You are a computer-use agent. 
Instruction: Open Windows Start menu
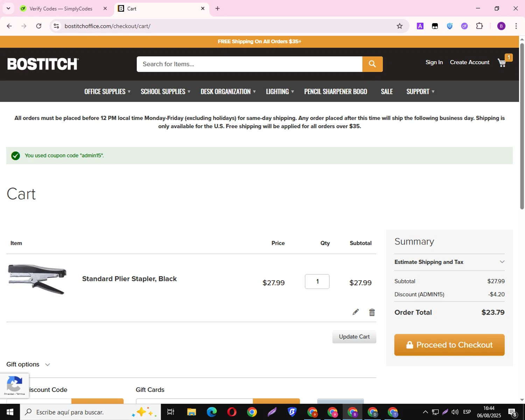pos(10,412)
